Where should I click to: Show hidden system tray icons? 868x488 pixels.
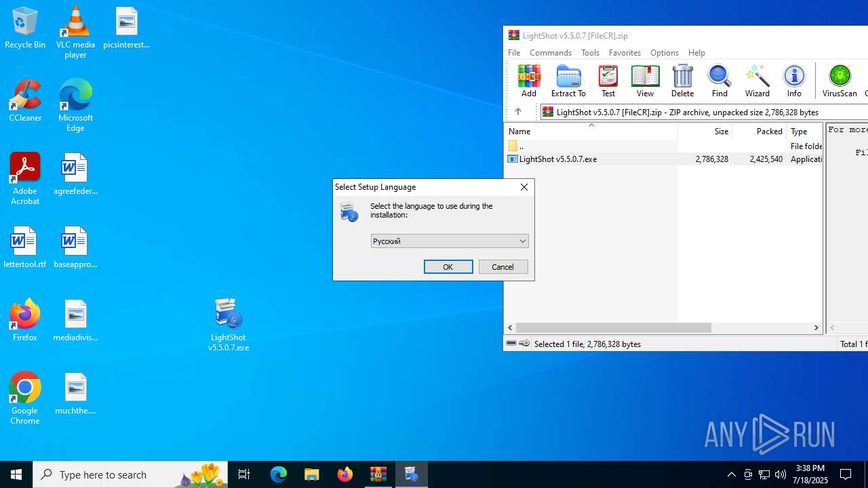(732, 474)
